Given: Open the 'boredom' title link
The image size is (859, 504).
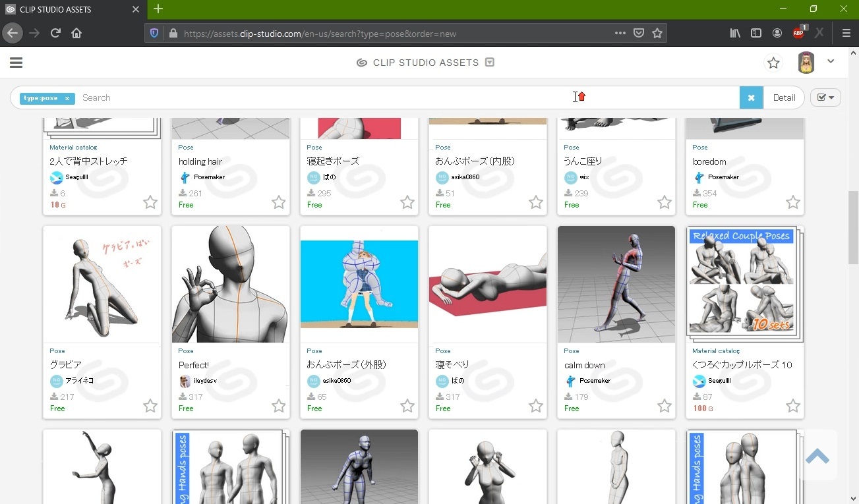Looking at the screenshot, I should click(x=709, y=161).
